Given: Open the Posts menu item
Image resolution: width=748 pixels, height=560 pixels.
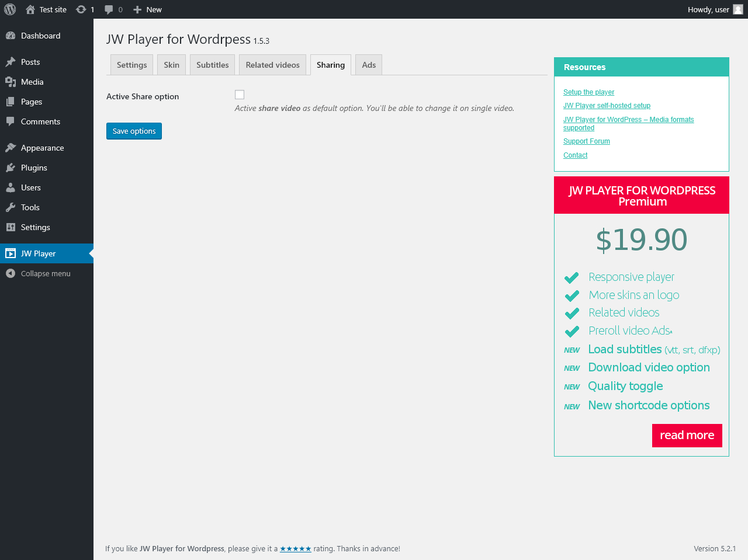Looking at the screenshot, I should coord(47,62).
